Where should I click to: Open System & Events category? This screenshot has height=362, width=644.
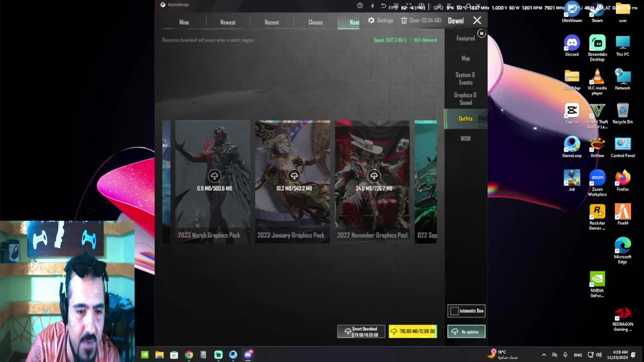[465, 78]
